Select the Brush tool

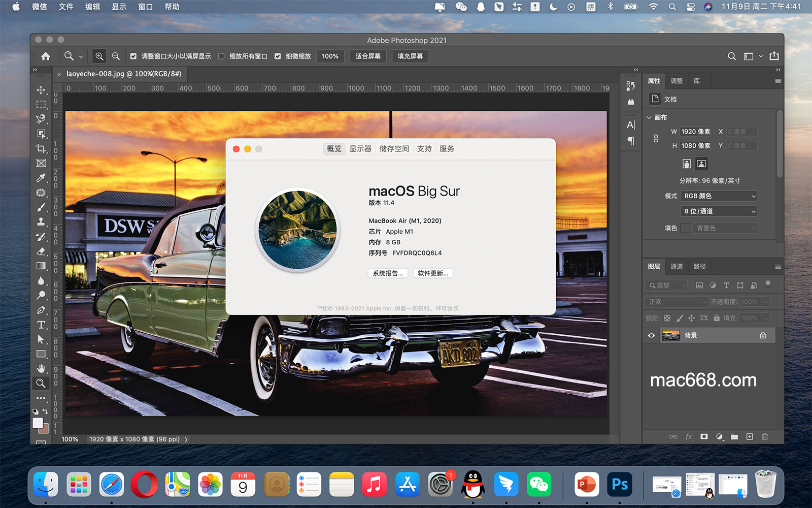(x=41, y=207)
